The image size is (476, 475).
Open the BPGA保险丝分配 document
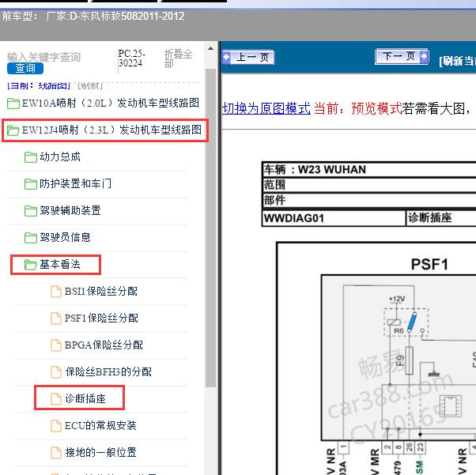(104, 345)
